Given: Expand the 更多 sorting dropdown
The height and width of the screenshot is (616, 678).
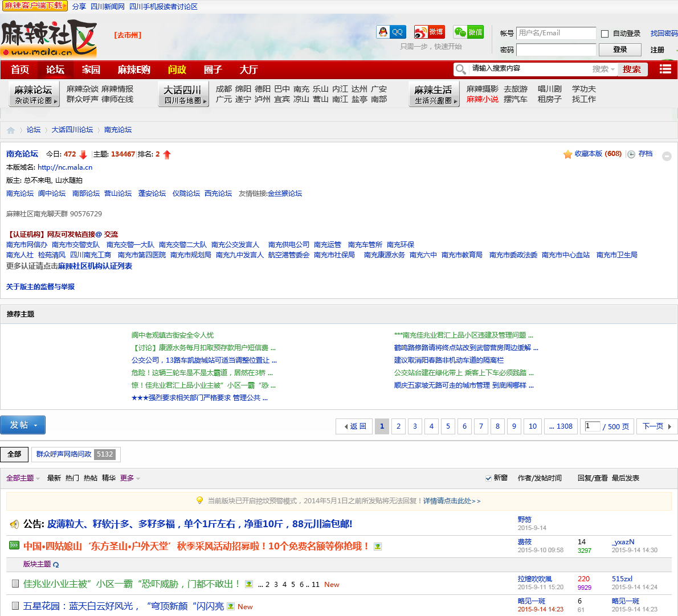Looking at the screenshot, I should 130,478.
